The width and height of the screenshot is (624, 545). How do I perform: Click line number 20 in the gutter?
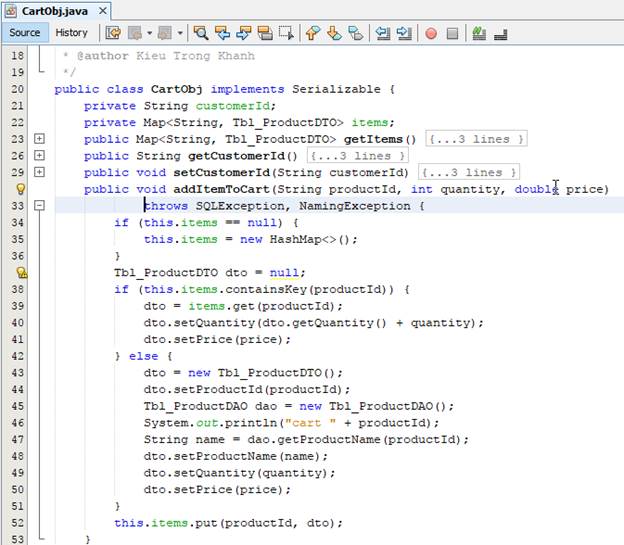pos(18,89)
